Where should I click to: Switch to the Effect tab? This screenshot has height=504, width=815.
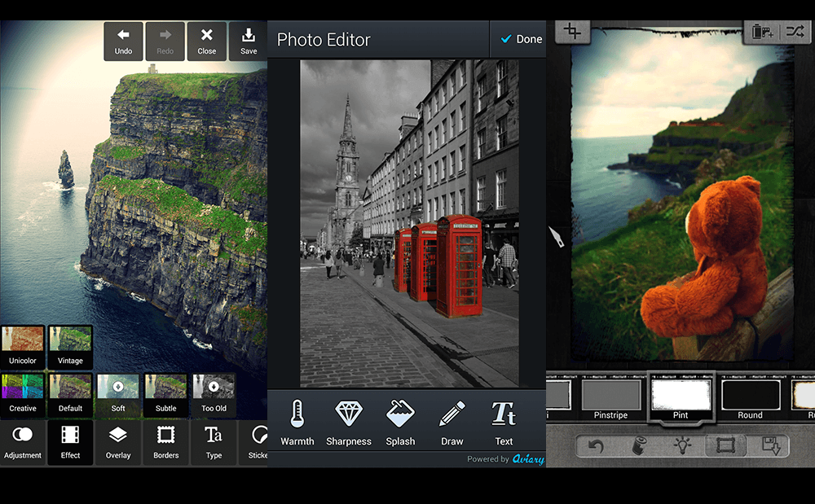(x=70, y=443)
